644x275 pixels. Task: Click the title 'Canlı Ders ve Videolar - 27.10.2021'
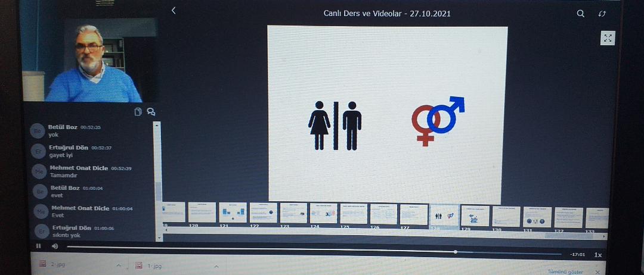click(387, 14)
